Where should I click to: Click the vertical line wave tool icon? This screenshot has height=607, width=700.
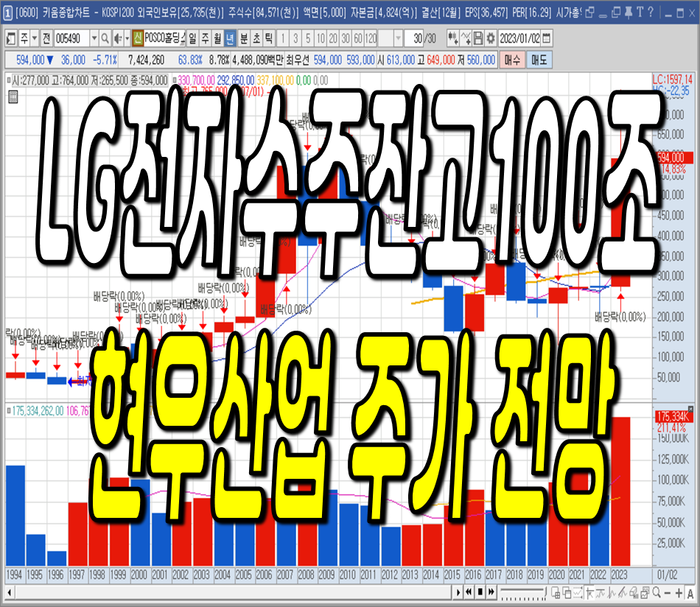click(x=612, y=592)
